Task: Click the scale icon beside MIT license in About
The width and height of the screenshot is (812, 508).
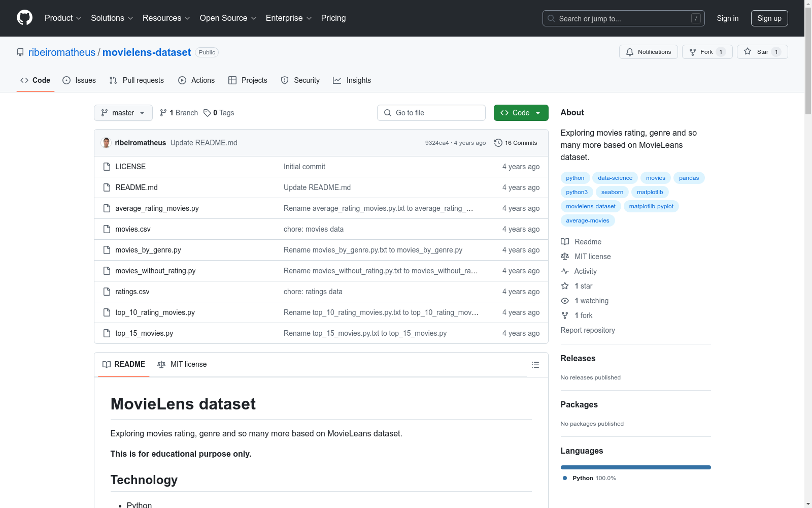Action: pos(565,257)
